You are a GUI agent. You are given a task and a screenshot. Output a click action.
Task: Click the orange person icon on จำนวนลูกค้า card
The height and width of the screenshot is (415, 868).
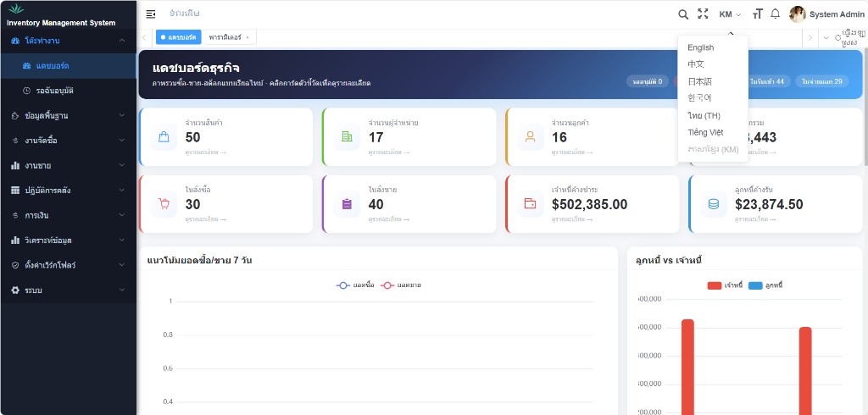(x=531, y=136)
